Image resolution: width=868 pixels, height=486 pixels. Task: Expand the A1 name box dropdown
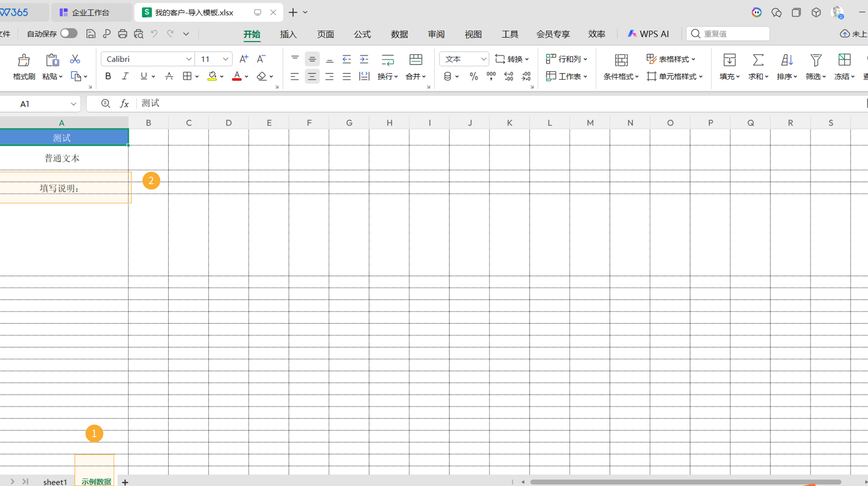tap(73, 104)
